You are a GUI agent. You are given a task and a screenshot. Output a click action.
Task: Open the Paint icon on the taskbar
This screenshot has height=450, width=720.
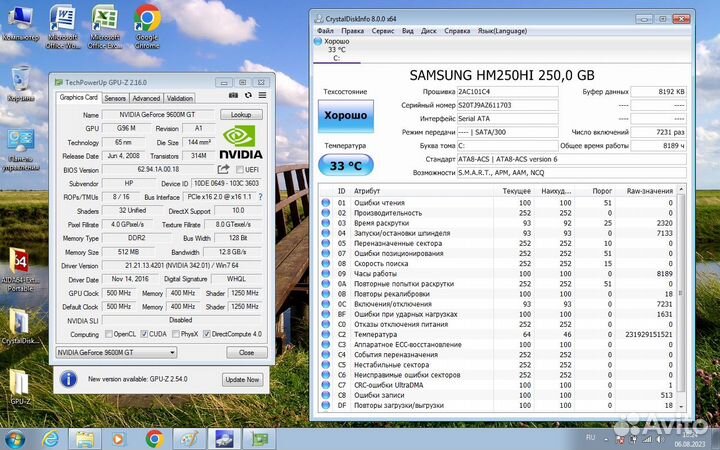click(189, 439)
